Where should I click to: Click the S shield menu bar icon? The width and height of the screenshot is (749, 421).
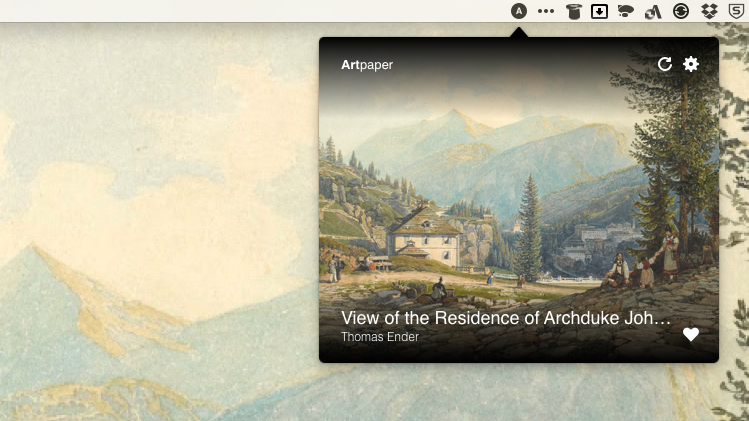(737, 11)
